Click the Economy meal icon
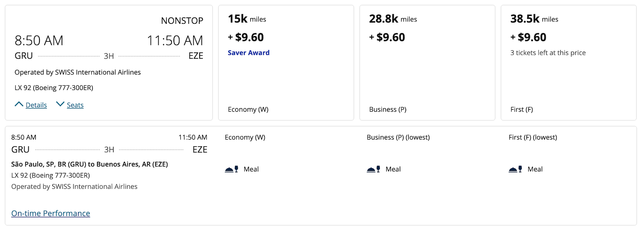Screen dimensions: 644x231 pyautogui.click(x=231, y=169)
